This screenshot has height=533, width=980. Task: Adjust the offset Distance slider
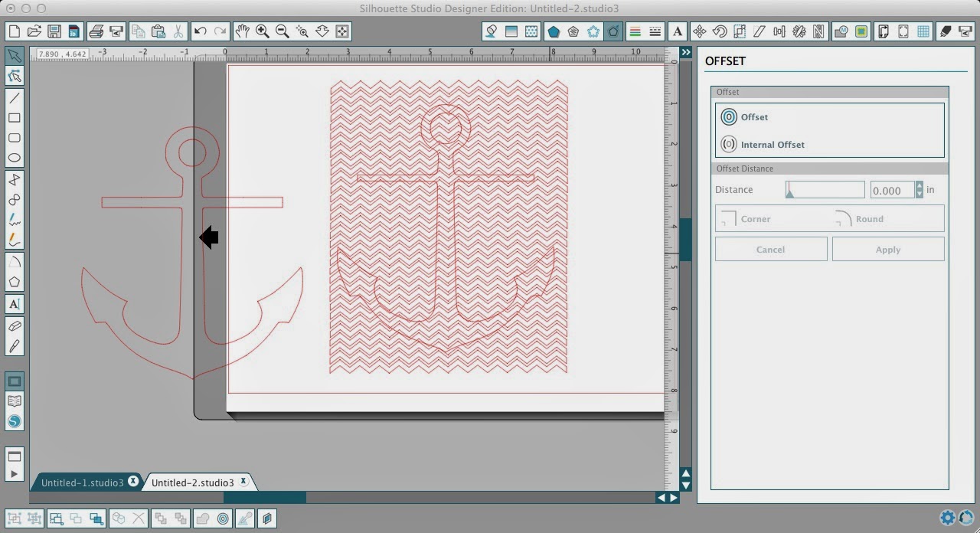point(825,189)
